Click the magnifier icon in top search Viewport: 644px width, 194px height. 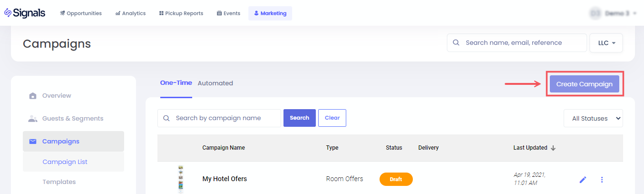456,43
